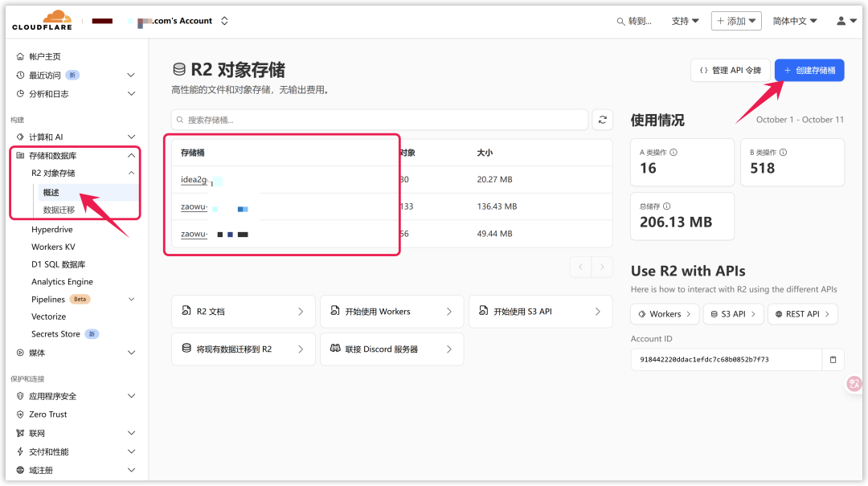The height and width of the screenshot is (486, 868).
Task: Open Zero Trust
Action: pyautogui.click(x=48, y=415)
